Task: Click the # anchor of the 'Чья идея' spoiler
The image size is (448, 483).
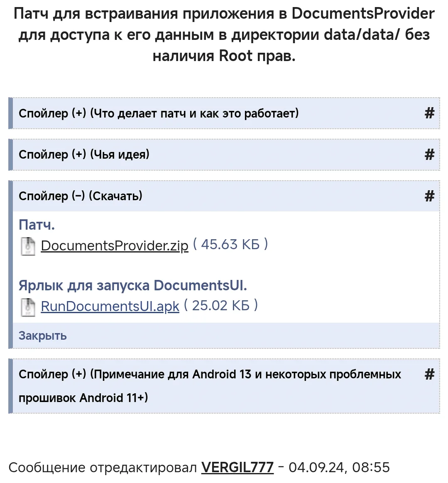Action: (430, 154)
